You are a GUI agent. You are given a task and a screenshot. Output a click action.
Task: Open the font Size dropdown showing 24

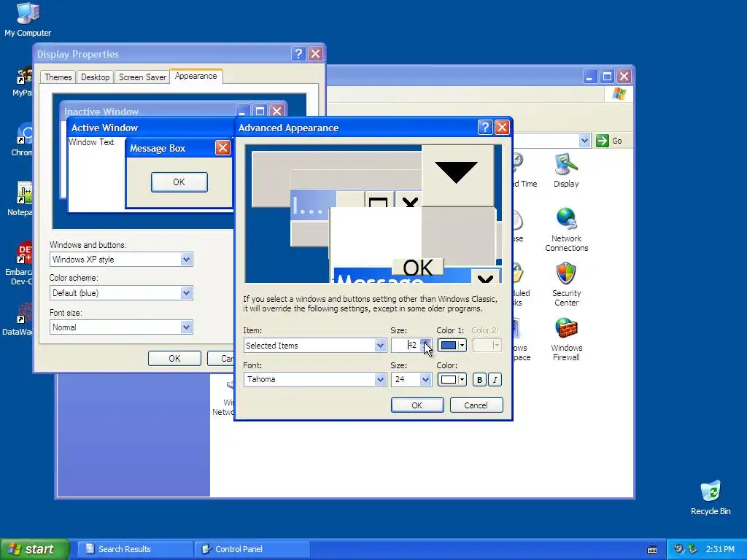pos(411,379)
